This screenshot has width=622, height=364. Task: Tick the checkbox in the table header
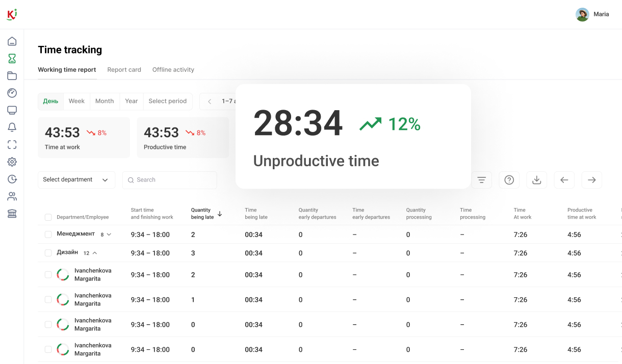click(48, 216)
